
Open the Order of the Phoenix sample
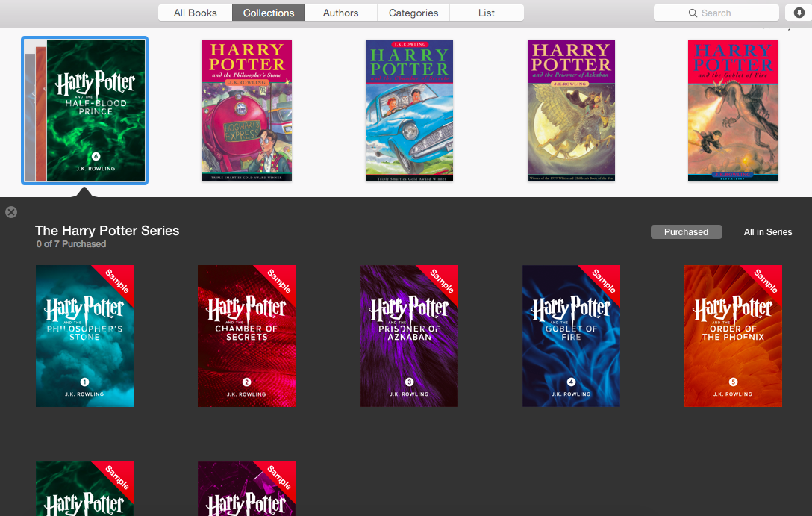[x=733, y=336]
